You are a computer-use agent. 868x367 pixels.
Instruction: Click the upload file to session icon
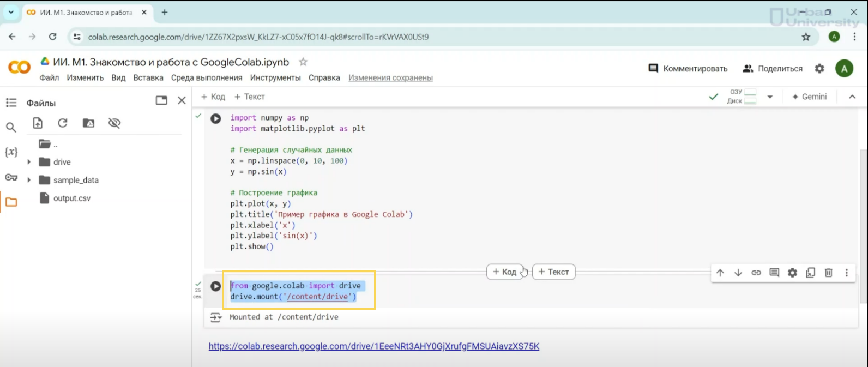click(x=38, y=123)
